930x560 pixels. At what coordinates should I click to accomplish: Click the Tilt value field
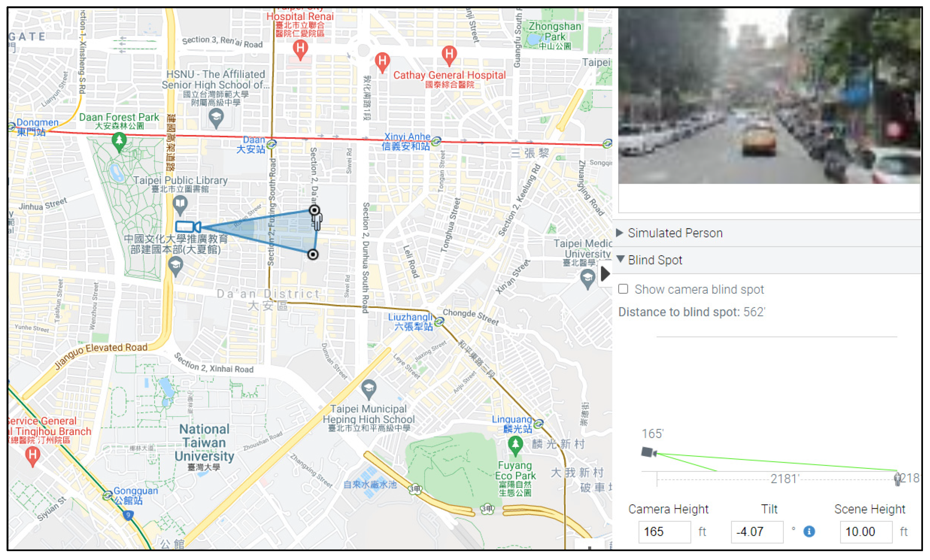757,532
